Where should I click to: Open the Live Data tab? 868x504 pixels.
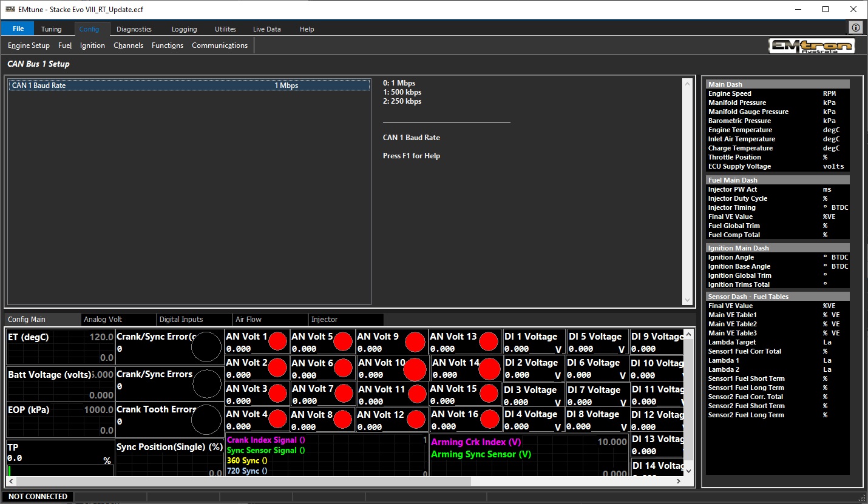(x=266, y=29)
